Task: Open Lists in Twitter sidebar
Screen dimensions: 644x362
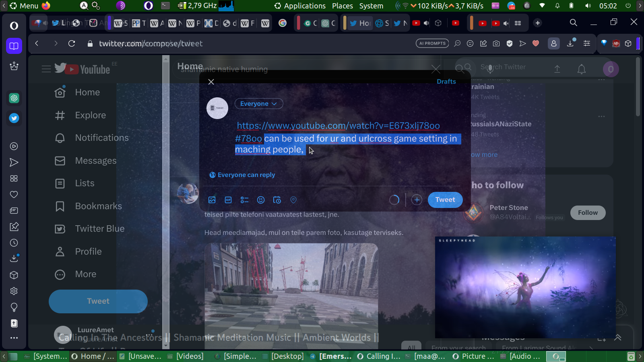Action: click(74, 183)
